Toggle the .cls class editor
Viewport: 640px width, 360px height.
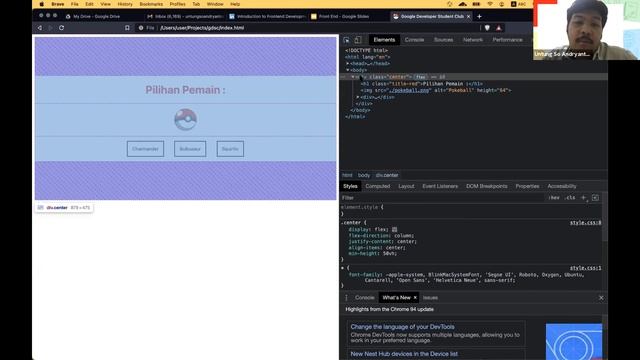coord(570,198)
